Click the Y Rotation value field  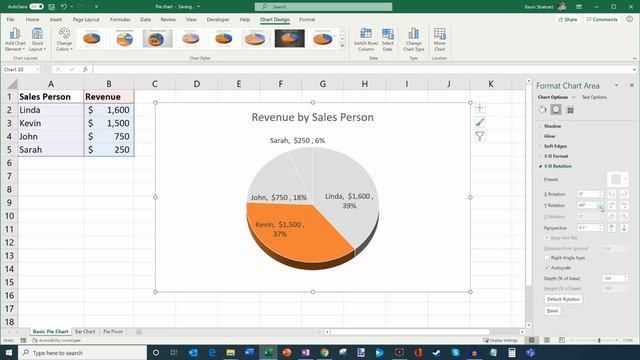click(x=588, y=205)
